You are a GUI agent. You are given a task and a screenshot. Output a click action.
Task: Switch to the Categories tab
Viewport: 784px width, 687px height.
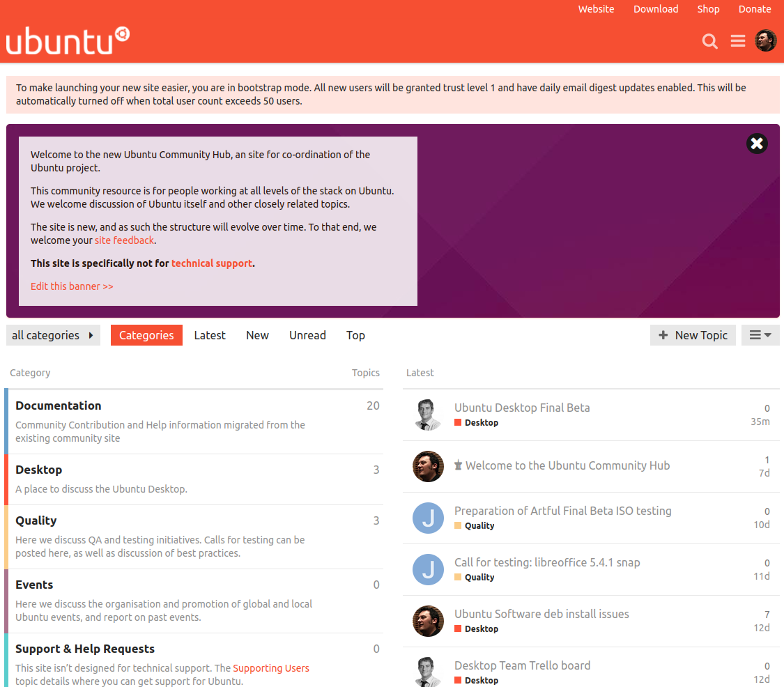point(146,335)
